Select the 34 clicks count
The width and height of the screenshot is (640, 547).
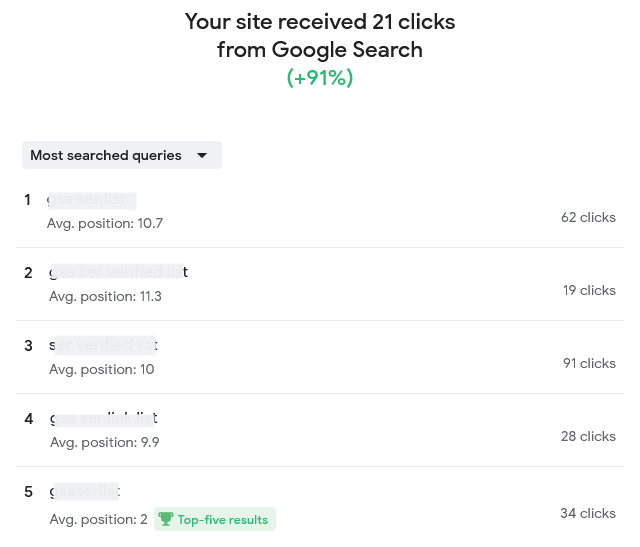(x=588, y=513)
